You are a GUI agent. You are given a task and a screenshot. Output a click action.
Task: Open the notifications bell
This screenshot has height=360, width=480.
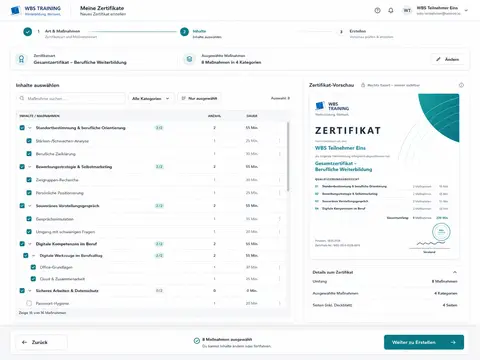pos(391,10)
